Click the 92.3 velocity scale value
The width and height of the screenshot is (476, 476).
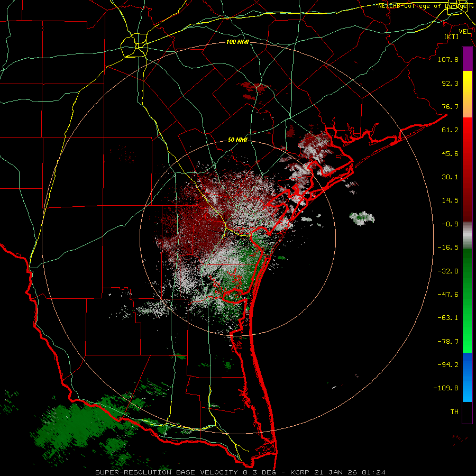pos(450,83)
